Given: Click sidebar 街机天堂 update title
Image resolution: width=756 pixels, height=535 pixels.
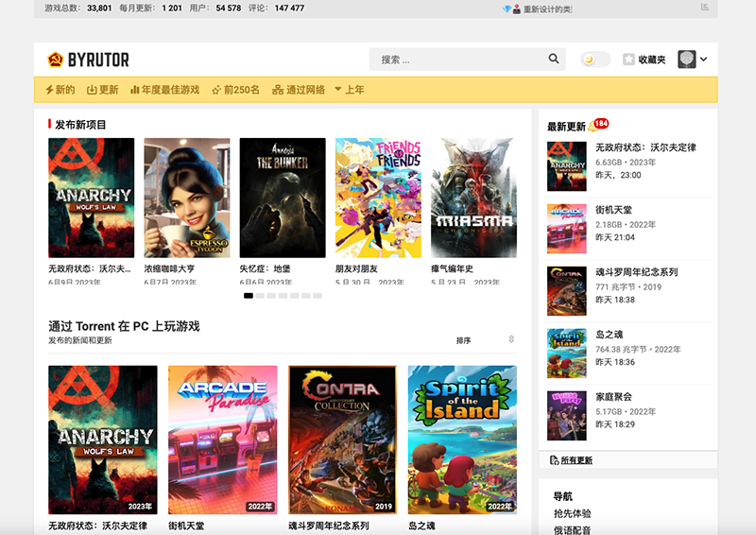Looking at the screenshot, I should click(x=613, y=210).
